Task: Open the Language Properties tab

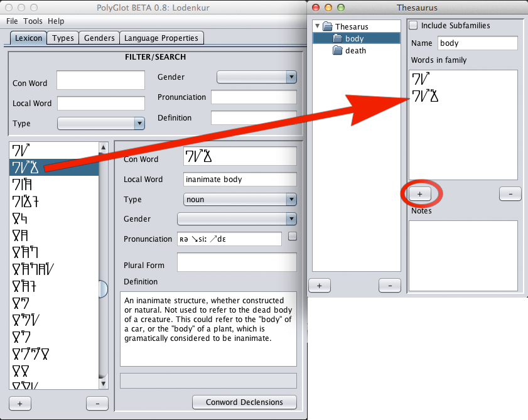Action: pyautogui.click(x=161, y=38)
